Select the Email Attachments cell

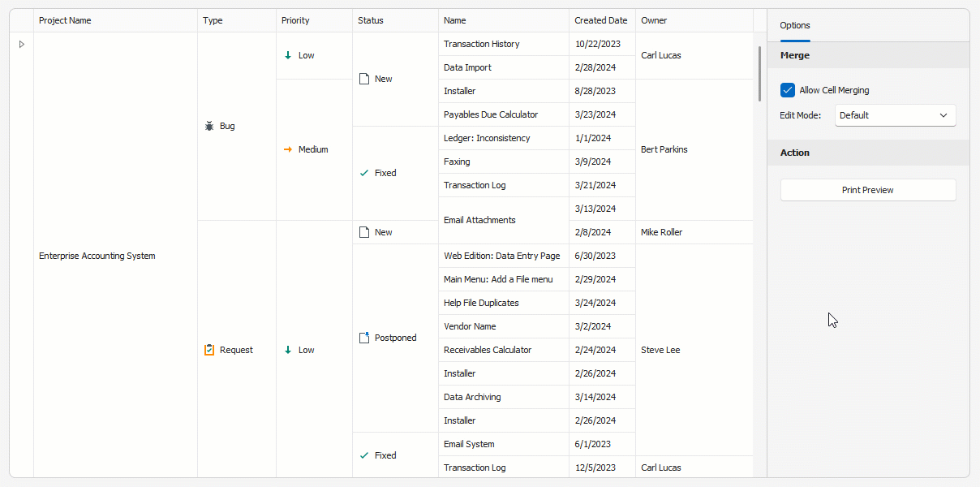coord(504,220)
